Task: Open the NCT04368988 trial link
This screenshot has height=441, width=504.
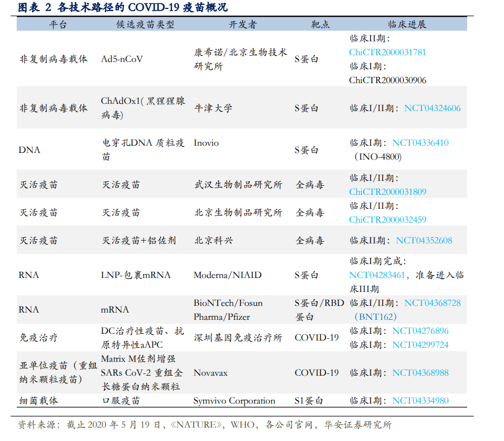Action: 420,373
